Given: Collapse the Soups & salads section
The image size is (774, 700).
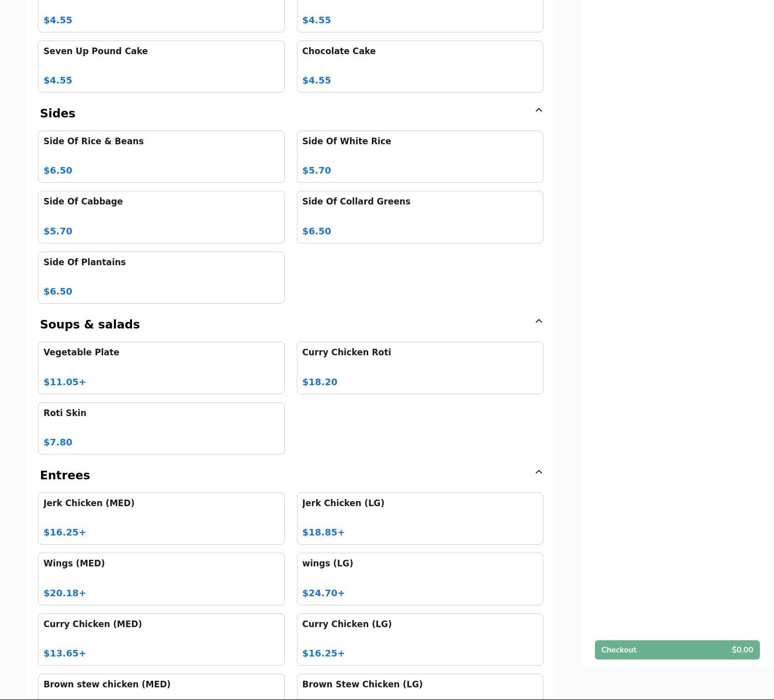Looking at the screenshot, I should [x=538, y=321].
